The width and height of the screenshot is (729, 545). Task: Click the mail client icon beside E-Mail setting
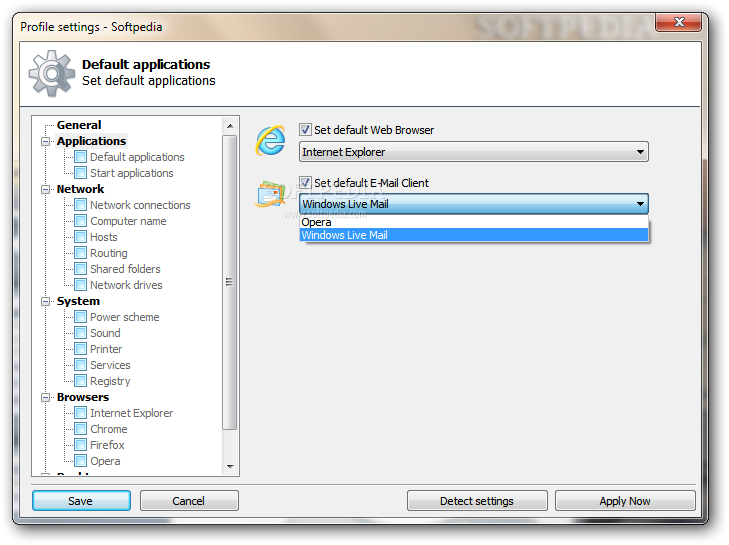pos(270,194)
